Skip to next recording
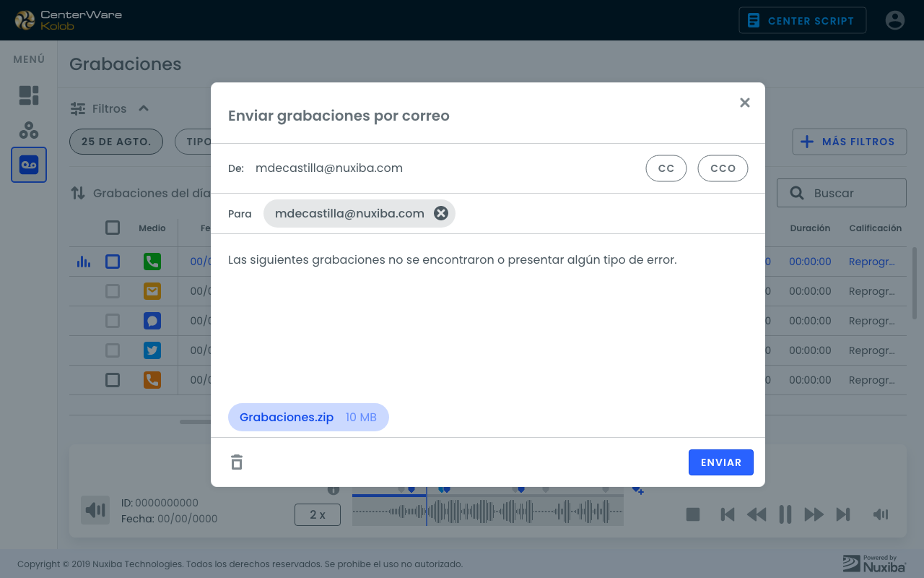Screen dimensions: 924x578 coord(843,514)
